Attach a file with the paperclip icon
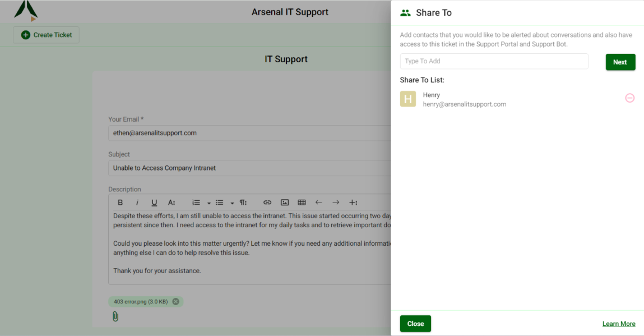This screenshot has width=644, height=336. (115, 316)
